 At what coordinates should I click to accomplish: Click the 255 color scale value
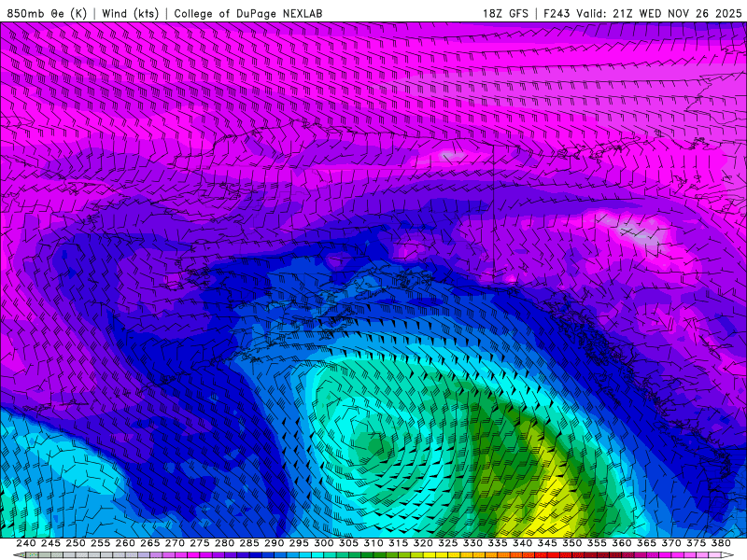point(100,543)
